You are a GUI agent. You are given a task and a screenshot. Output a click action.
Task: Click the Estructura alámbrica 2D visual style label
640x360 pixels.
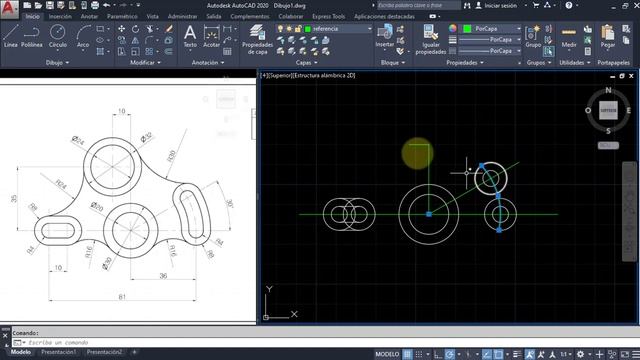pos(324,76)
